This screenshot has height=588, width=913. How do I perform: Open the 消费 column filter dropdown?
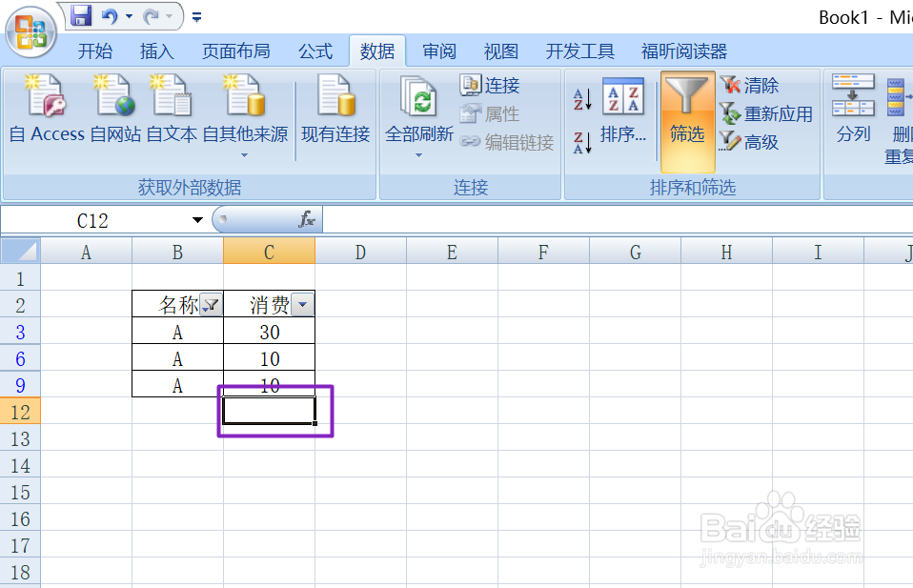tap(303, 303)
